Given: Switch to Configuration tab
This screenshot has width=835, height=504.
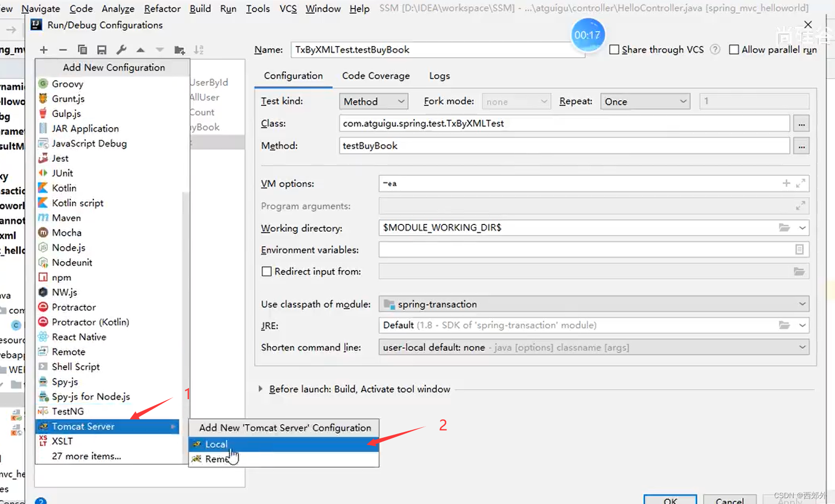Looking at the screenshot, I should pyautogui.click(x=293, y=76).
